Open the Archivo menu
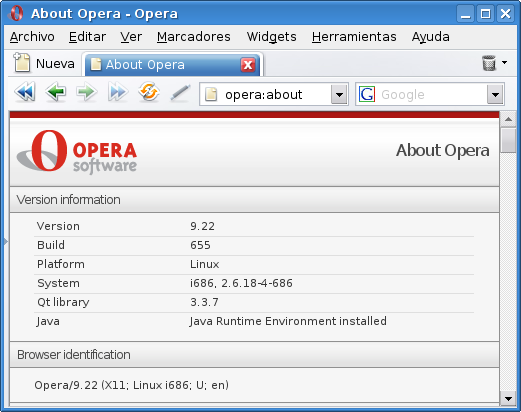The width and height of the screenshot is (521, 412). (32, 37)
